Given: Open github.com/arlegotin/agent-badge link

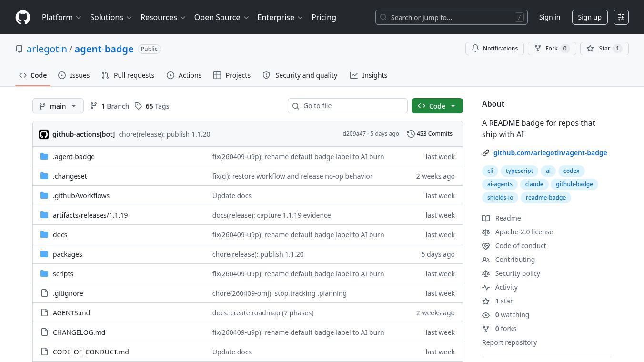Looking at the screenshot, I should 550,153.
